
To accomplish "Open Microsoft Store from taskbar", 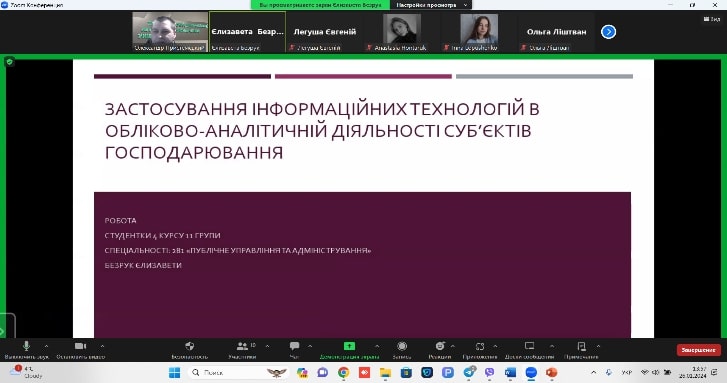I will [406, 372].
